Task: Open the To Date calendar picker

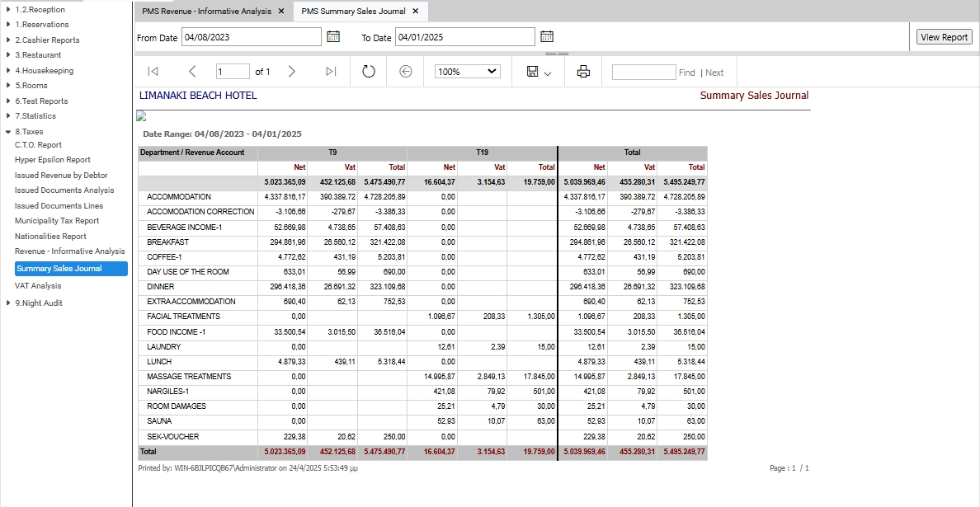Action: pyautogui.click(x=547, y=37)
